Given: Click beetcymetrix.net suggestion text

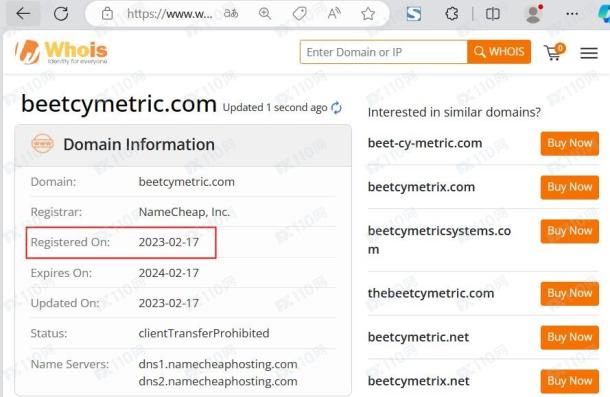Looking at the screenshot, I should coord(419,381).
